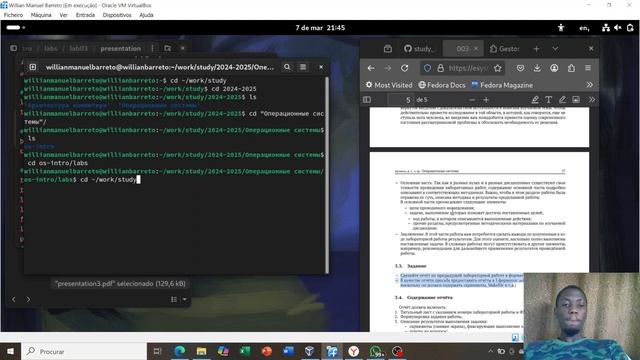
Task: Toggle the Files sidebar button
Action: pos(13,48)
